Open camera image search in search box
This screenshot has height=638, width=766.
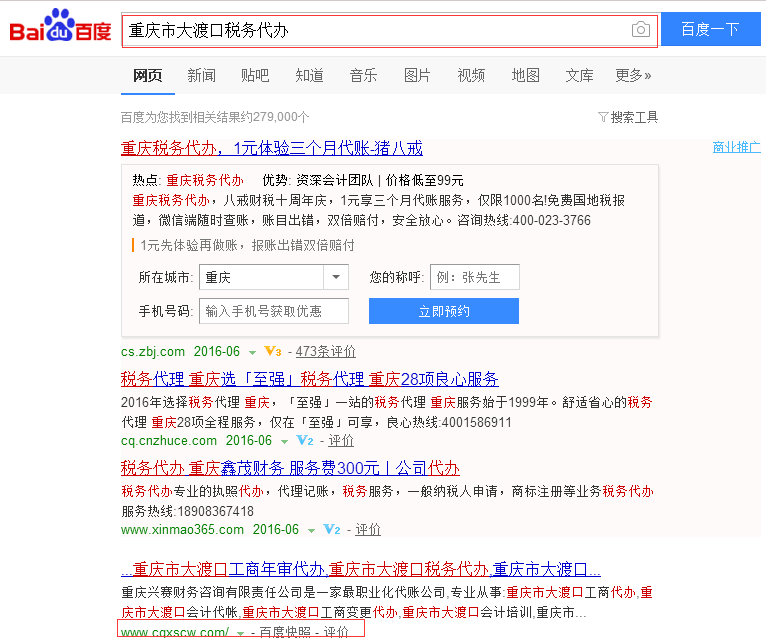point(640,30)
